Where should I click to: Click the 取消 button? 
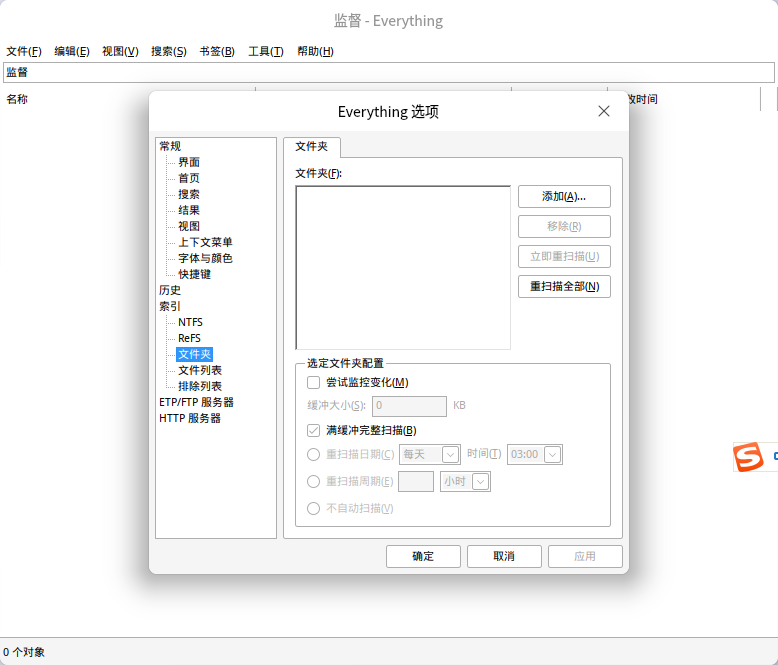tap(504, 556)
